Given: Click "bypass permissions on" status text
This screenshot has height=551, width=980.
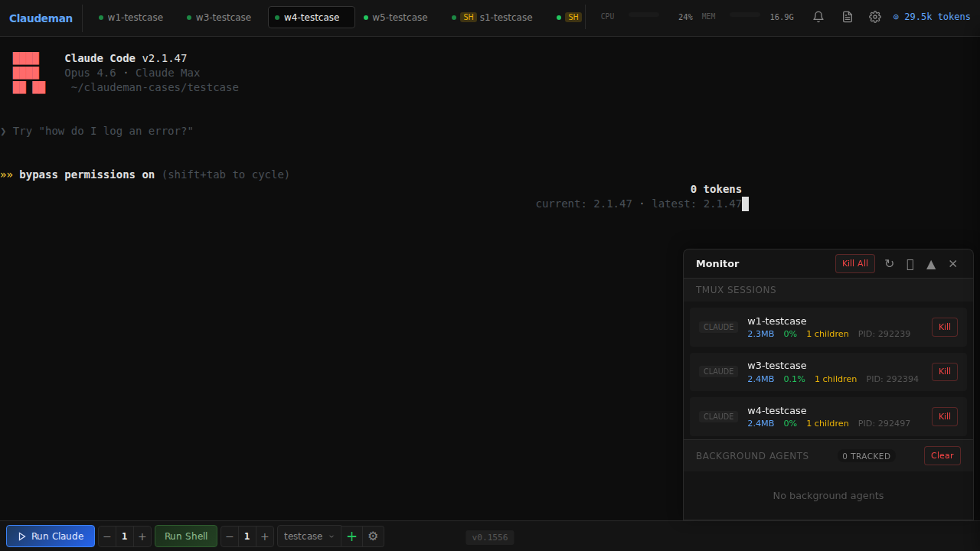Looking at the screenshot, I should [x=87, y=174].
